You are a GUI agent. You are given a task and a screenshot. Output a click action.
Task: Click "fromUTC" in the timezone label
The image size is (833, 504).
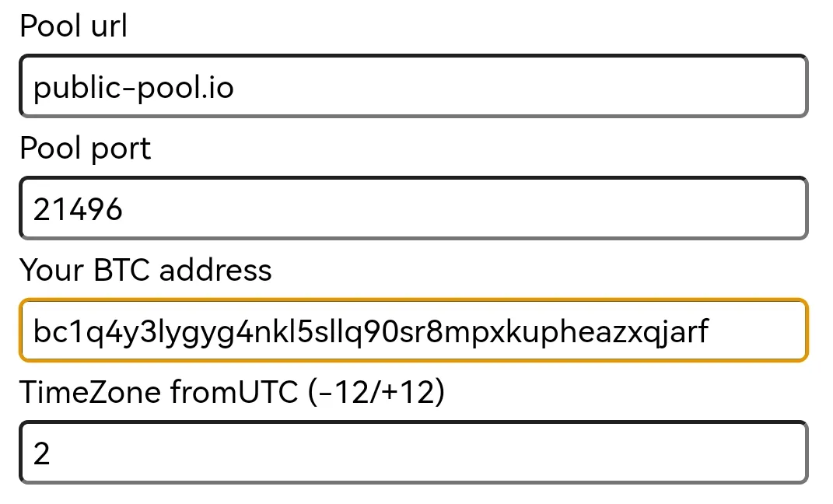pyautogui.click(x=234, y=392)
